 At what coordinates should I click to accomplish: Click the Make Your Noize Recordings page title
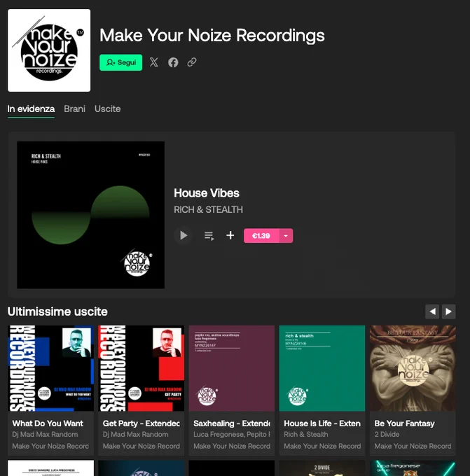[x=212, y=35]
